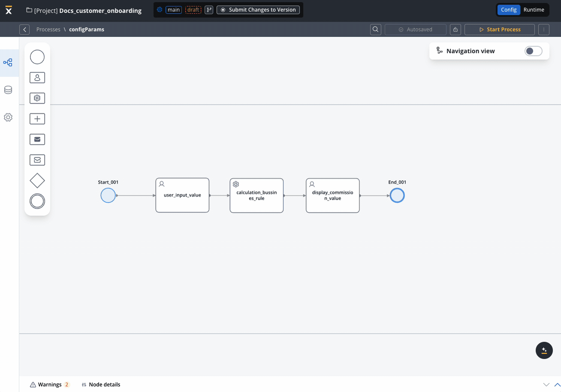
Task: Select the diamond gateway node in palette
Action: tap(37, 180)
